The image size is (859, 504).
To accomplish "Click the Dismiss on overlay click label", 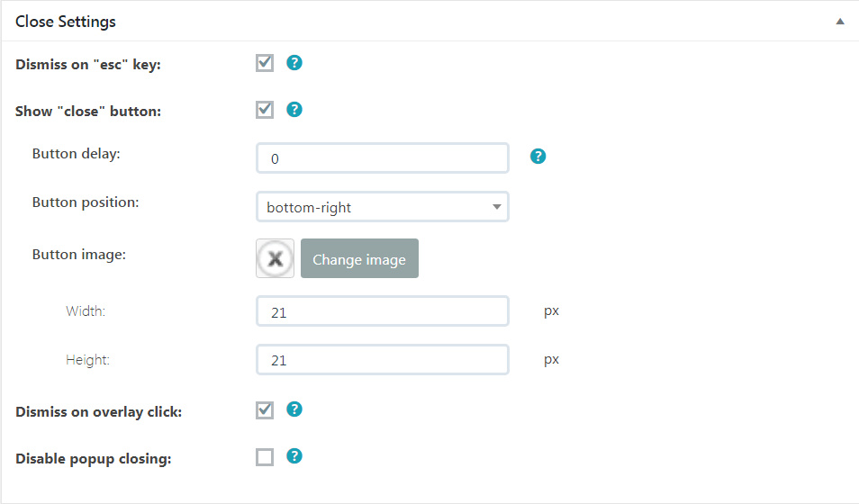I will [x=99, y=412].
